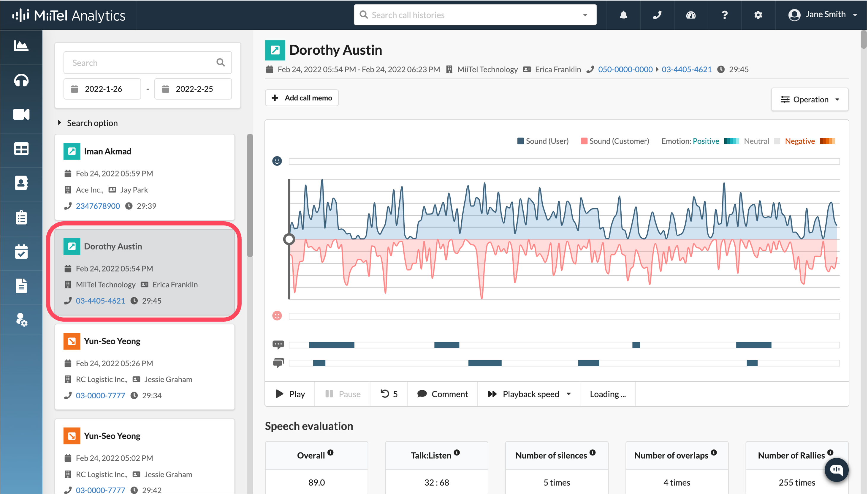Open the notifications bell icon
The width and height of the screenshot is (868, 494).
(x=623, y=15)
